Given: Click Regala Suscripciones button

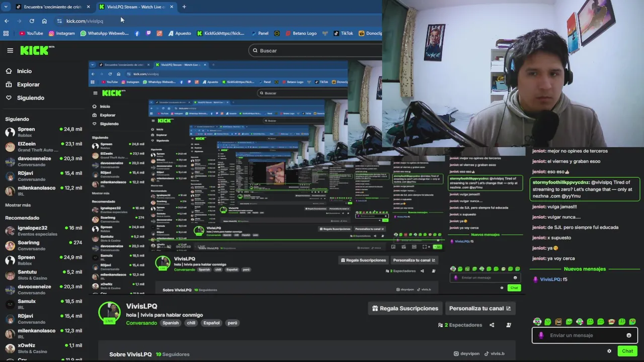Looking at the screenshot, I should pyautogui.click(x=405, y=308).
